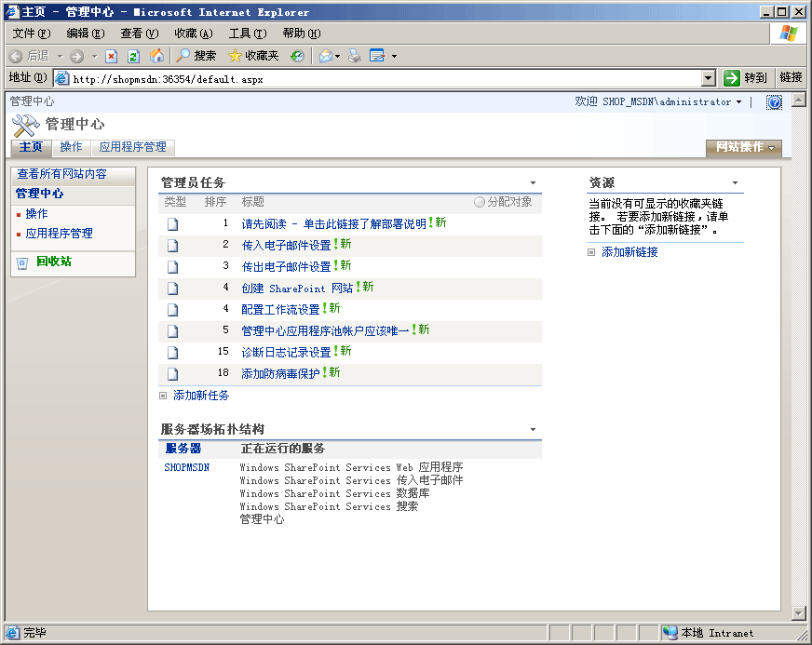Click the green Go arrow 转到 button
812x645 pixels.
coord(745,78)
